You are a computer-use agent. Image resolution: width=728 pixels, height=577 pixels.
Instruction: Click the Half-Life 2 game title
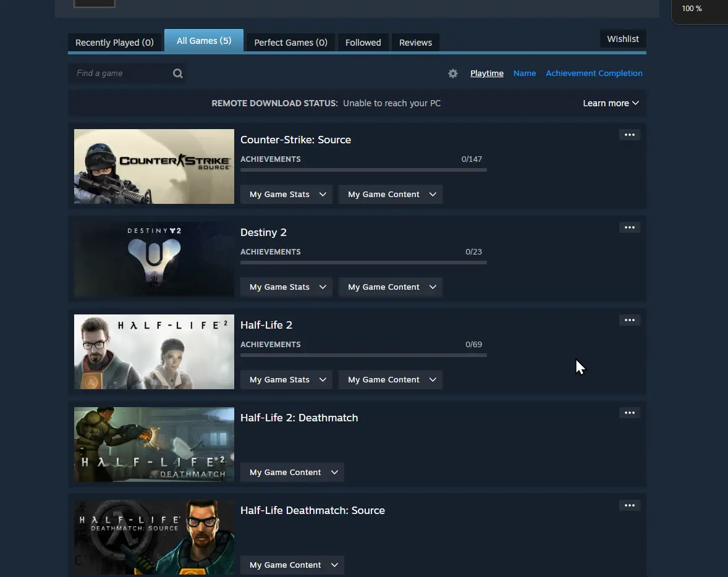(266, 325)
